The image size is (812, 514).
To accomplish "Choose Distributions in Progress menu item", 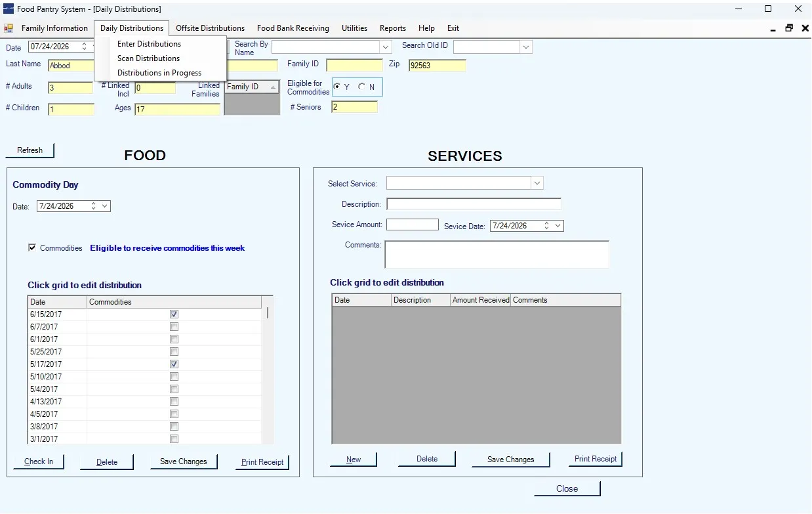I will pyautogui.click(x=159, y=73).
